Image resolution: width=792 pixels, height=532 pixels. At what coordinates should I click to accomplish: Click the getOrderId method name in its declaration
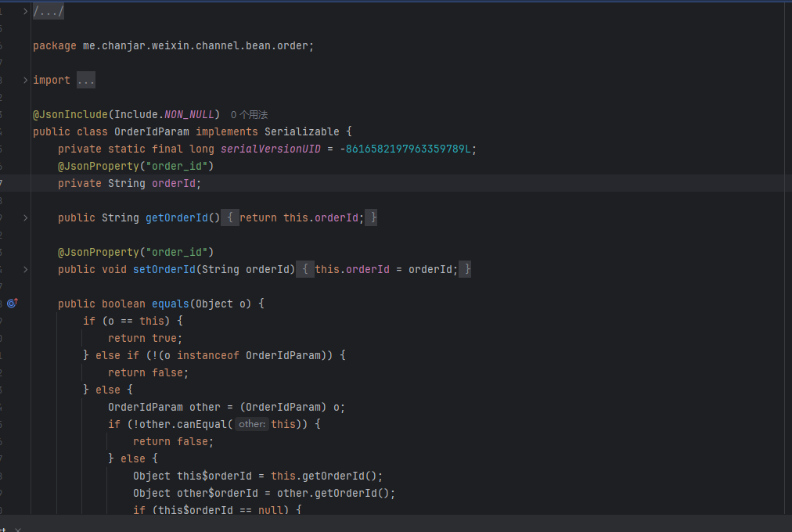tap(177, 217)
